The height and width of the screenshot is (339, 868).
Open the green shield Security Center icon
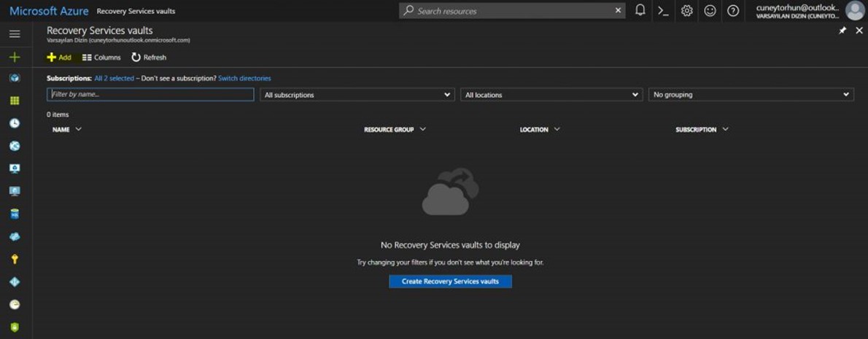coord(15,327)
